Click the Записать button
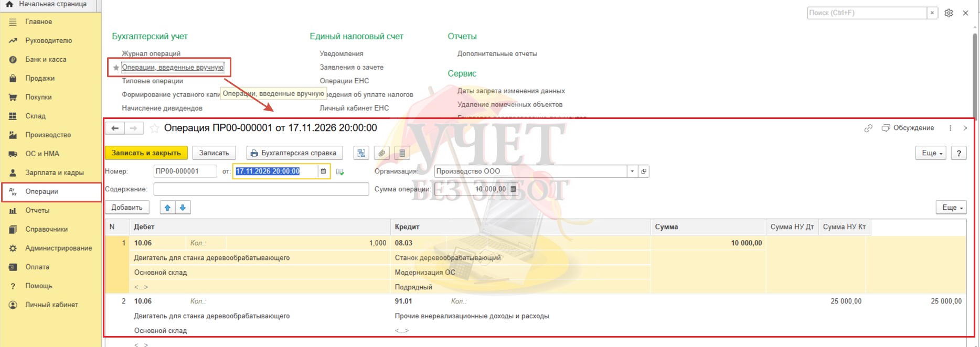The height and width of the screenshot is (347, 980). tap(214, 153)
